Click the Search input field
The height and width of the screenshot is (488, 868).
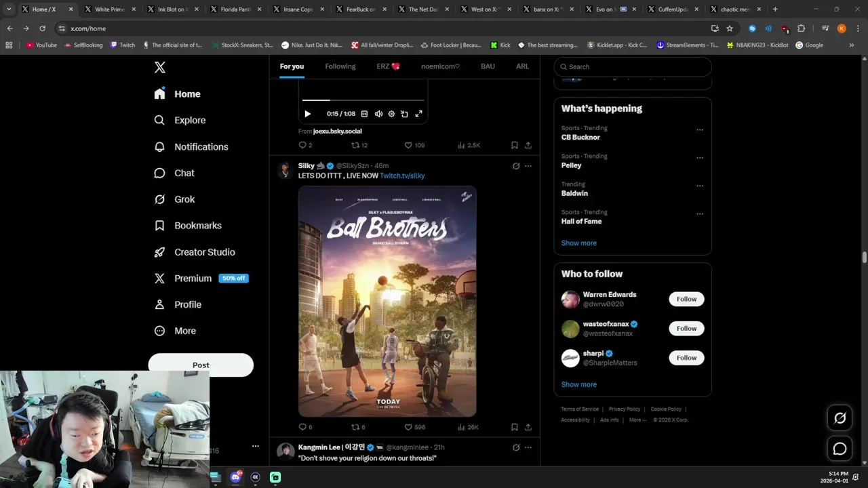click(633, 66)
